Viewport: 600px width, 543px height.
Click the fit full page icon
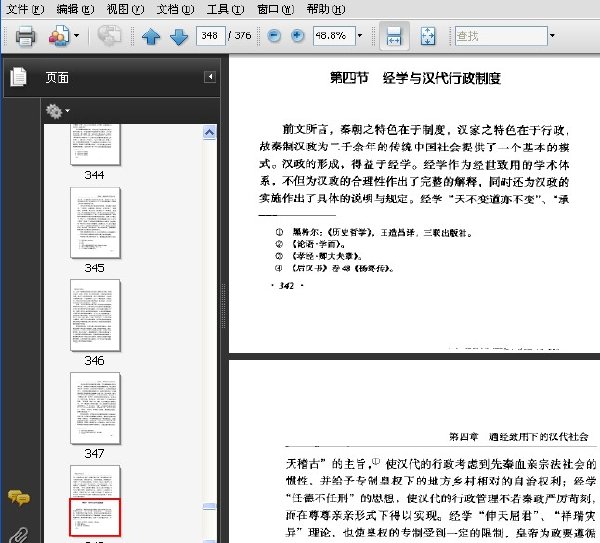(x=428, y=36)
